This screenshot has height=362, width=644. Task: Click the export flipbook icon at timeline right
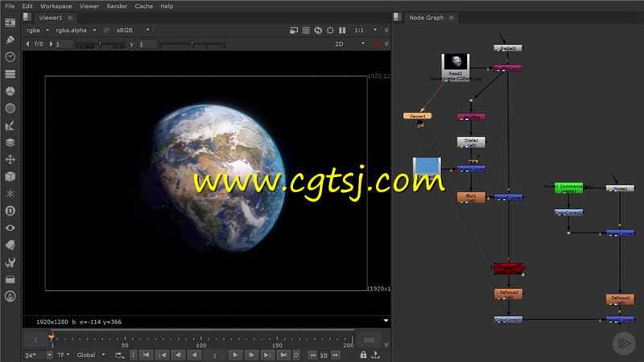[375, 355]
